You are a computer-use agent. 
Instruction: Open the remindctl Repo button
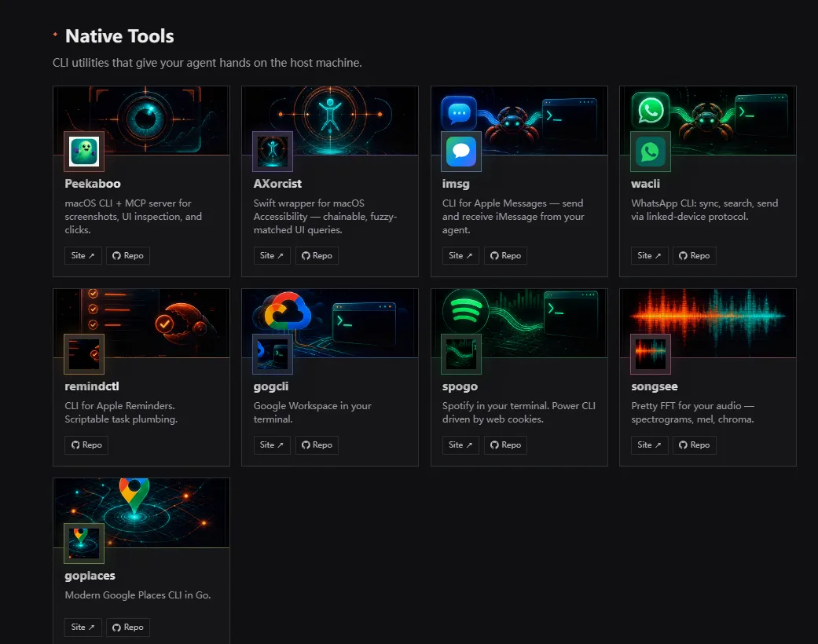(86, 445)
